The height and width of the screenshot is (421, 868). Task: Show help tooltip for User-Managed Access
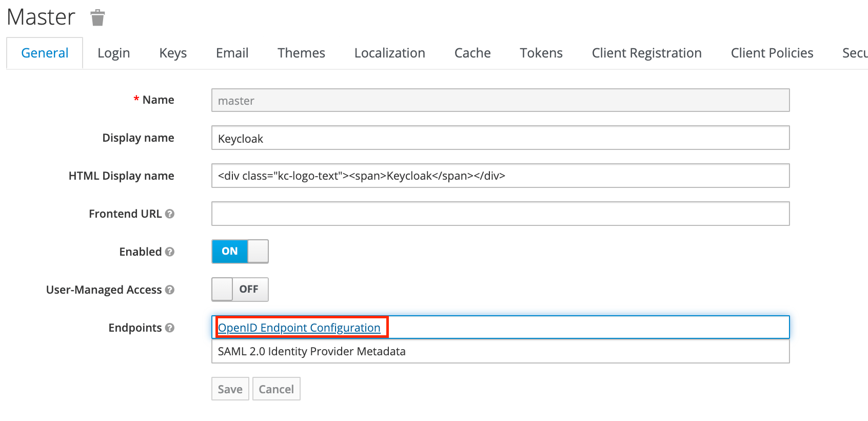170,290
